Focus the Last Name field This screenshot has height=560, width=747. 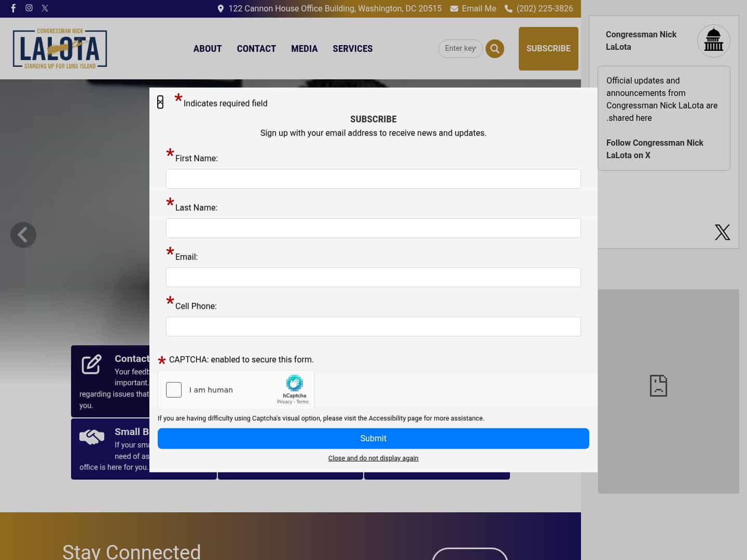tap(374, 228)
